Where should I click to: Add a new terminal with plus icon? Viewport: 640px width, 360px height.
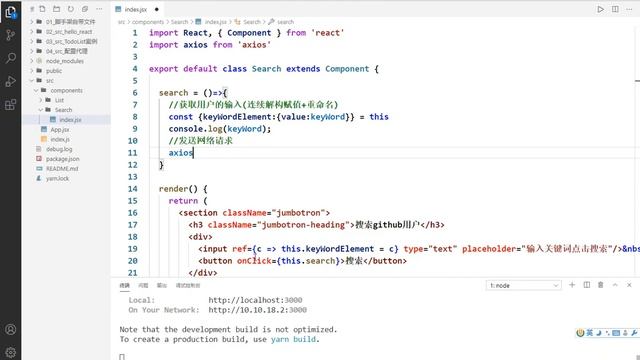(572, 285)
